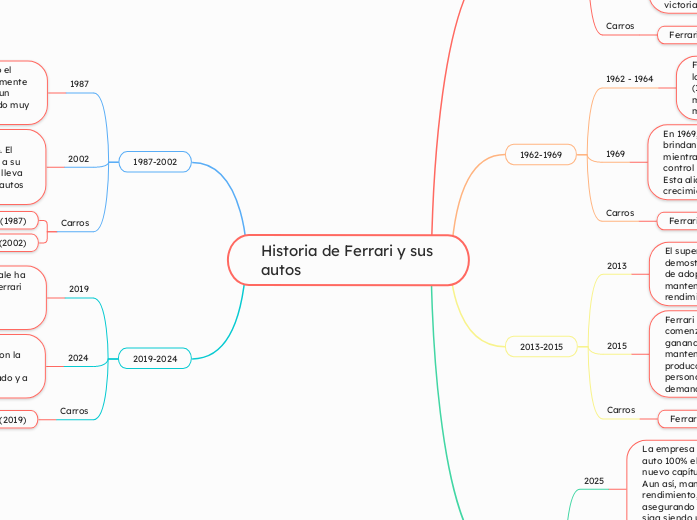Screen dimensions: 697x520
Task: Click "Carros" under the 1962-1969 branch
Action: tap(620, 213)
